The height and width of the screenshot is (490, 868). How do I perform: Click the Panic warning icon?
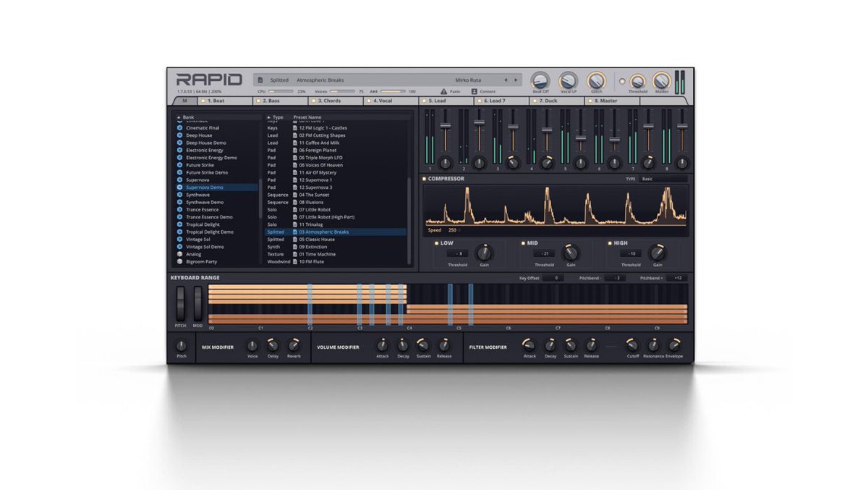pyautogui.click(x=444, y=92)
